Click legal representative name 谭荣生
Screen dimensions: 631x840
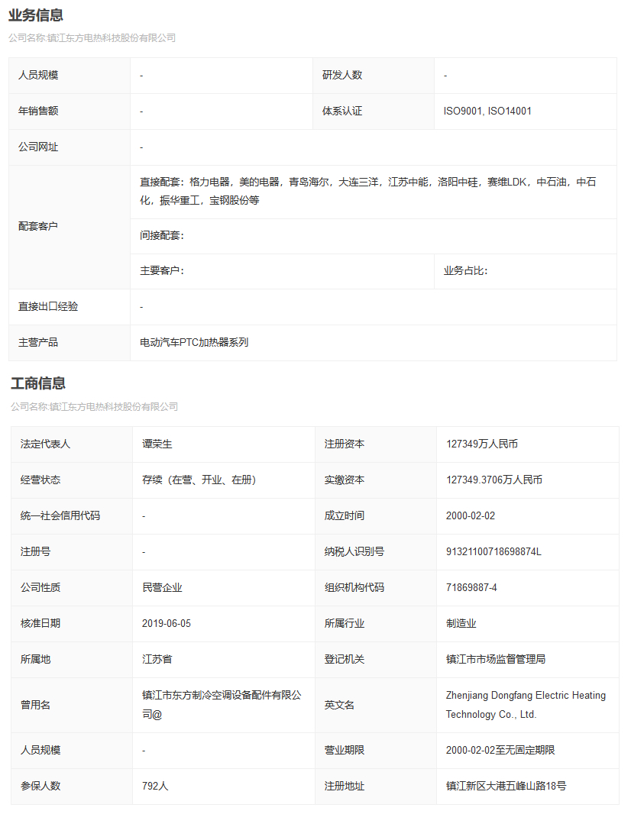tap(157, 444)
